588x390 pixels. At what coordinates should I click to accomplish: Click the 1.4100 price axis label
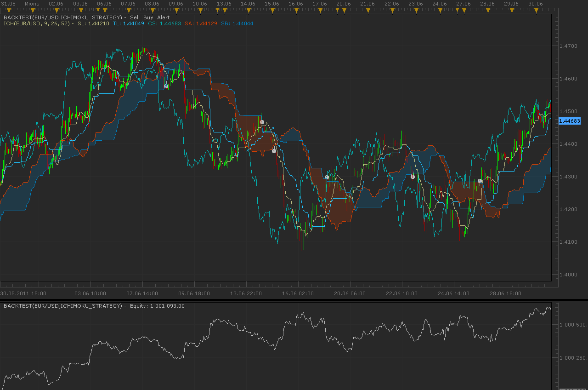pos(568,242)
